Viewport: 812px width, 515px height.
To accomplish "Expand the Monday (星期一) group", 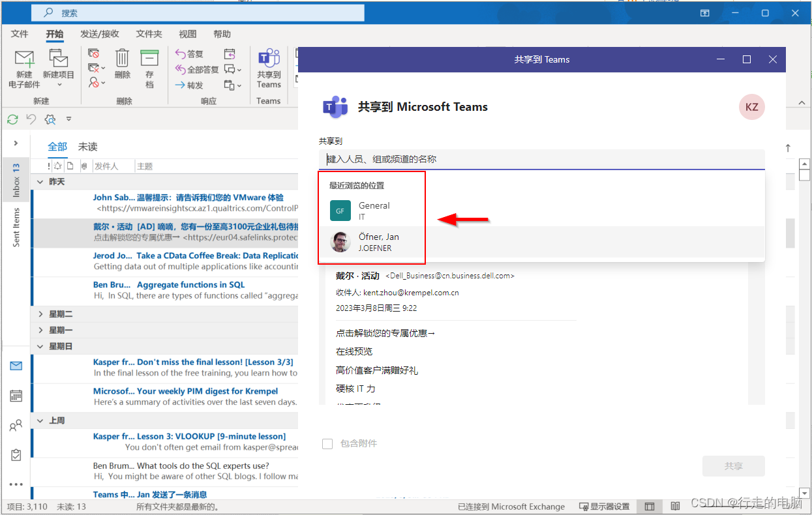I will 40,331.
